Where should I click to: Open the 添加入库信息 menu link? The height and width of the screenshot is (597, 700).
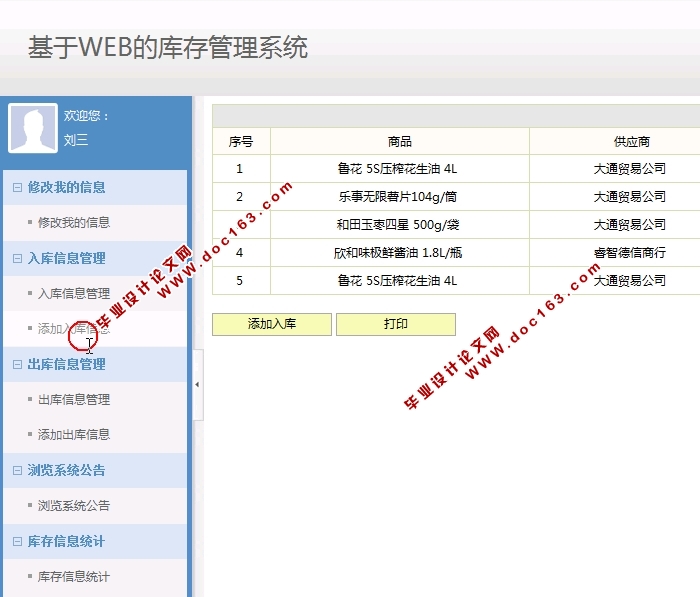74,329
